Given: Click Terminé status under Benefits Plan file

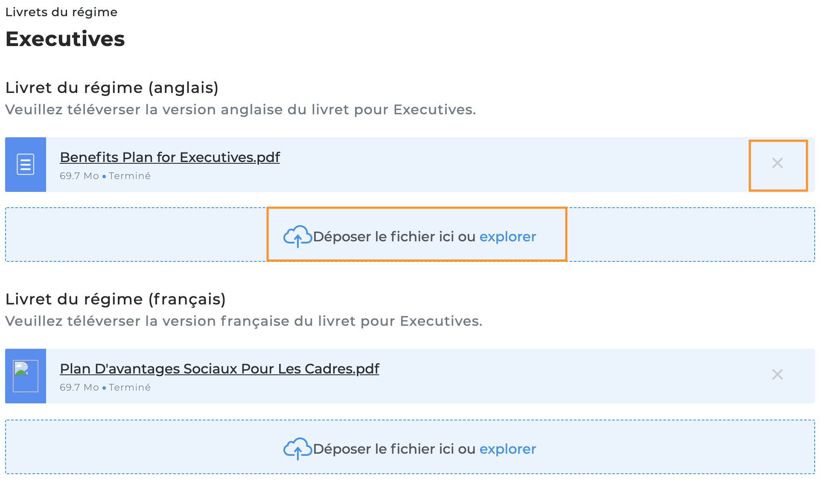Looking at the screenshot, I should [130, 176].
